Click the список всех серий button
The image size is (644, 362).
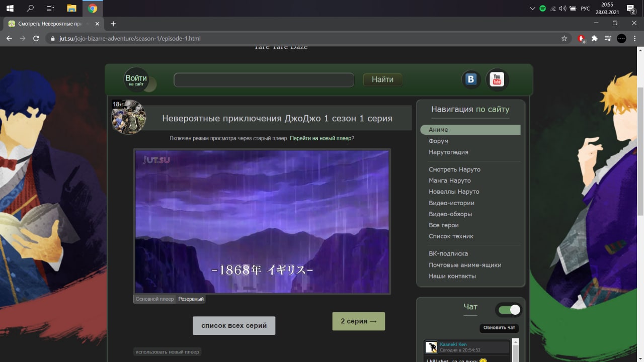pos(234,325)
